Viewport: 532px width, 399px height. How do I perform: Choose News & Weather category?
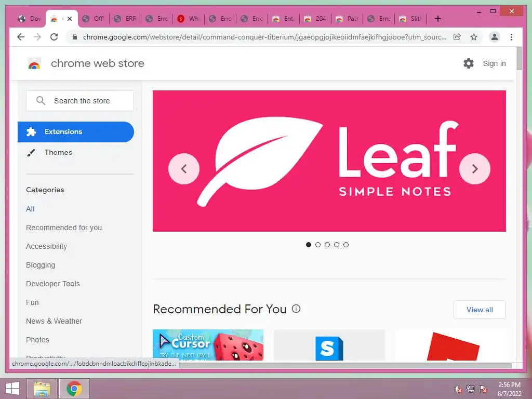coord(54,321)
